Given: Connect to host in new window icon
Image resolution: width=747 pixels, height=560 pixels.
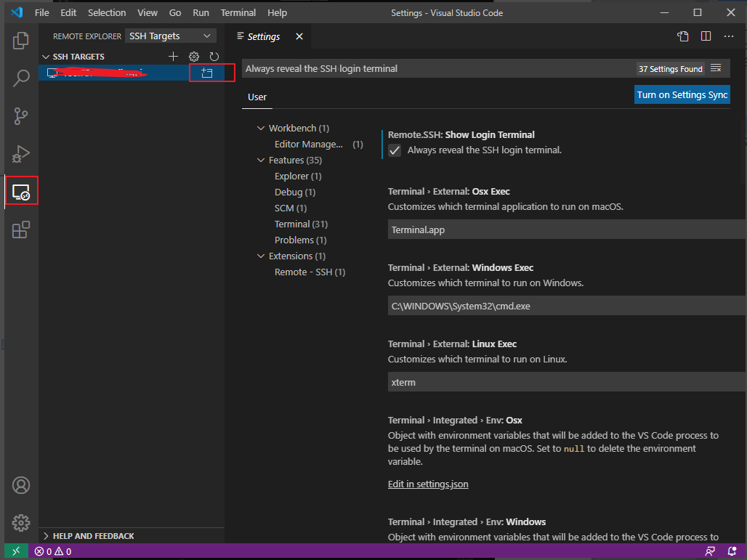Looking at the screenshot, I should click(x=207, y=73).
